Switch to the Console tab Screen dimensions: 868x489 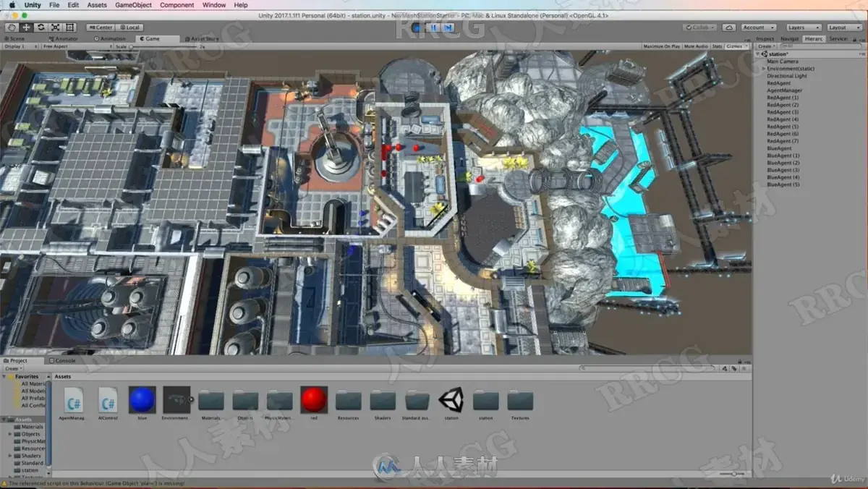click(63, 360)
